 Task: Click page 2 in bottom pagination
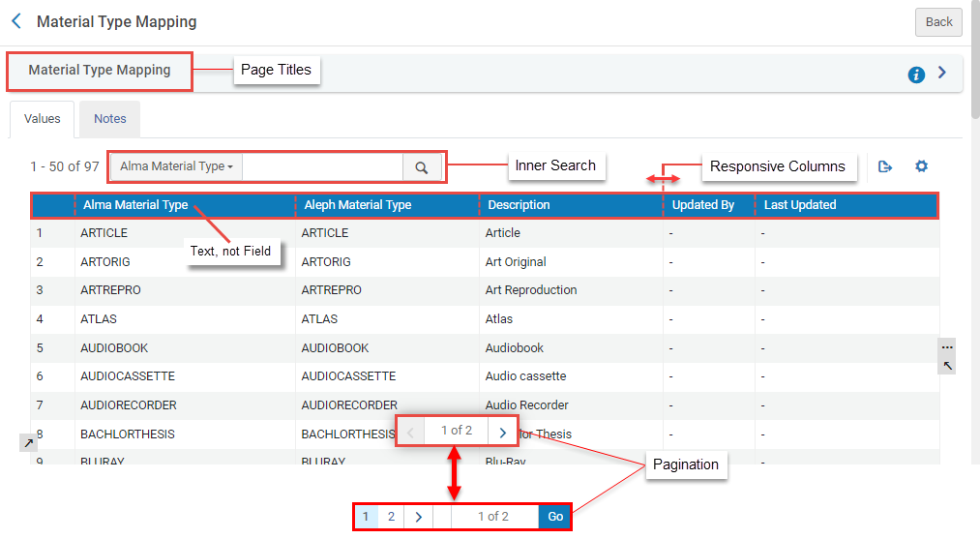pos(391,517)
